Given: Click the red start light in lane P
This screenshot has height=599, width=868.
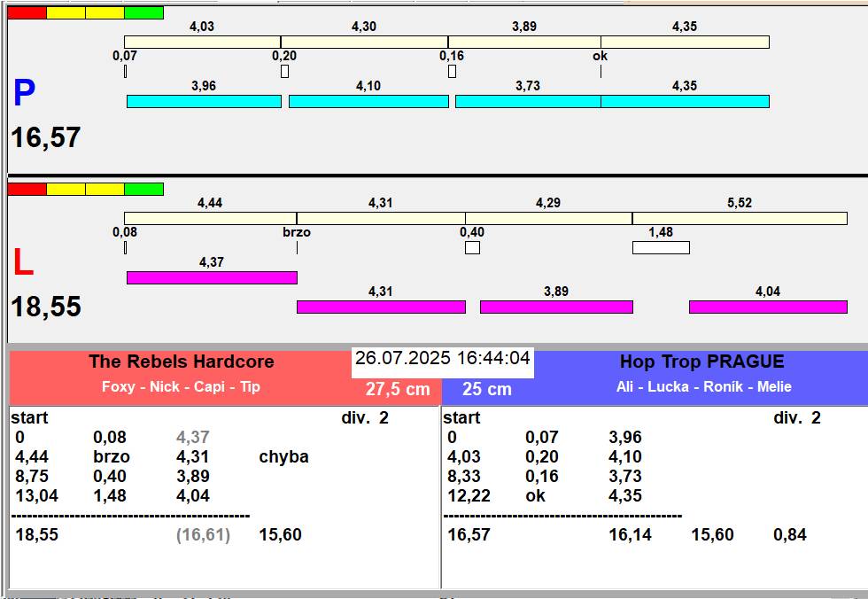Looking at the screenshot, I should coord(27,12).
